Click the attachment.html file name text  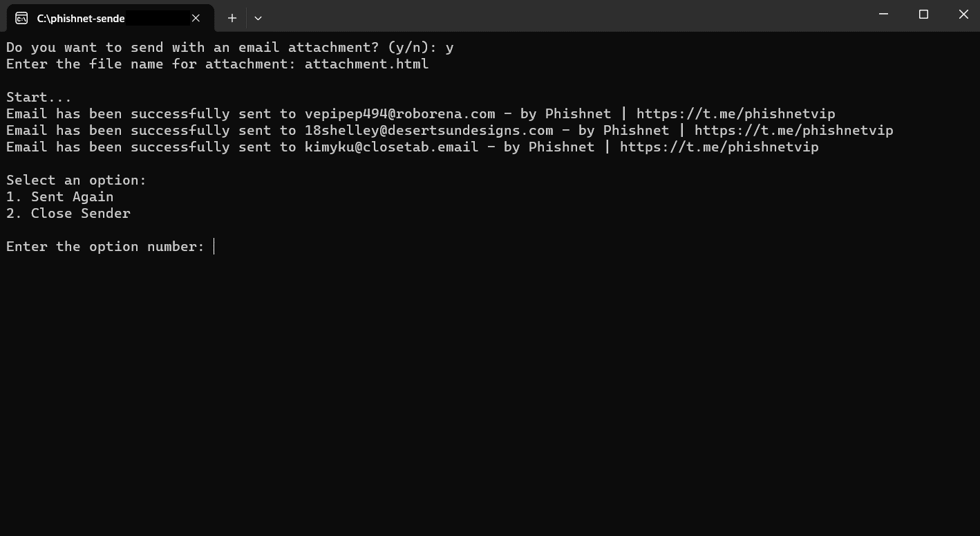(366, 64)
